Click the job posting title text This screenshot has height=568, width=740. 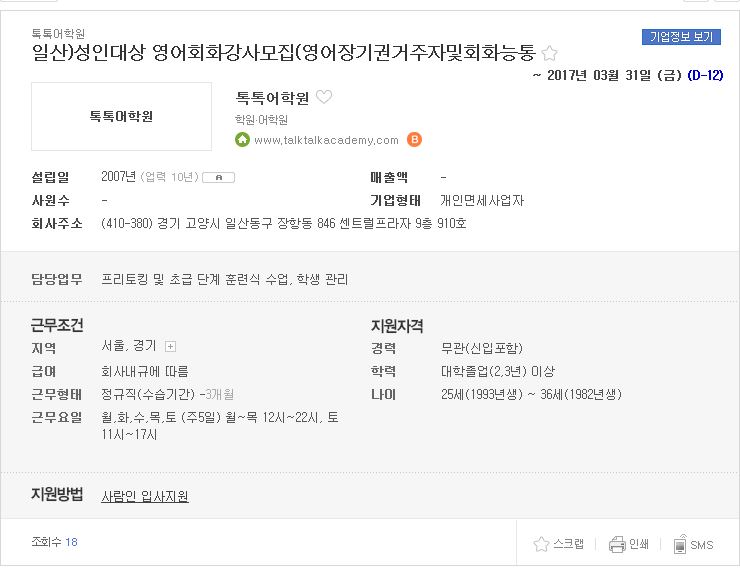[x=283, y=52]
